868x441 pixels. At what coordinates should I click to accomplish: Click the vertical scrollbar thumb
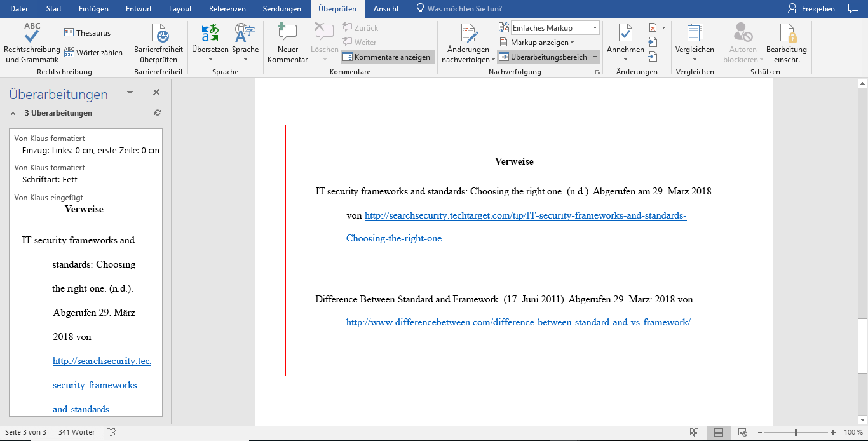coord(862,345)
